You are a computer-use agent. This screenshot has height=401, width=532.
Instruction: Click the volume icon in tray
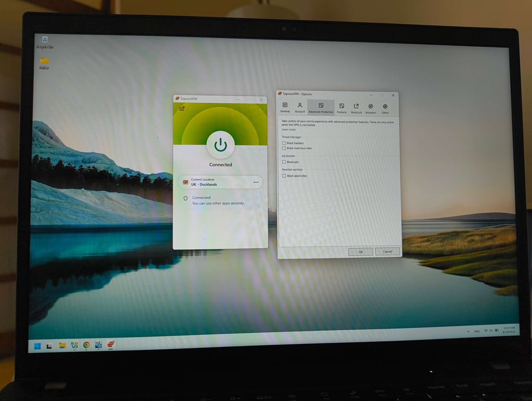coord(491,330)
